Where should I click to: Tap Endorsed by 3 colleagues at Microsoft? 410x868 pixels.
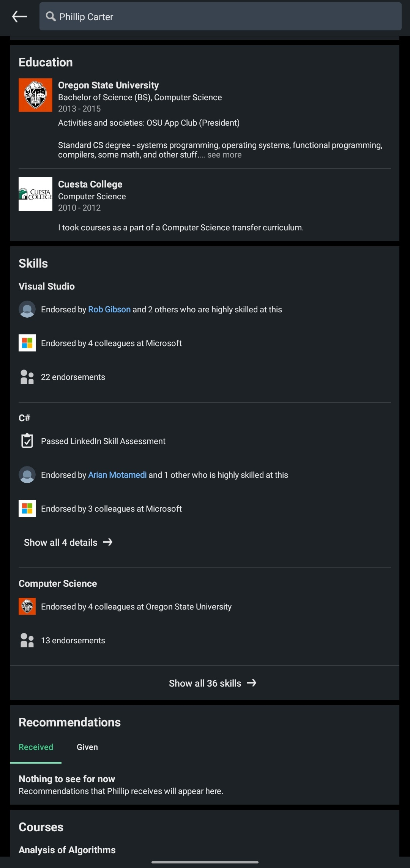pyautogui.click(x=111, y=509)
